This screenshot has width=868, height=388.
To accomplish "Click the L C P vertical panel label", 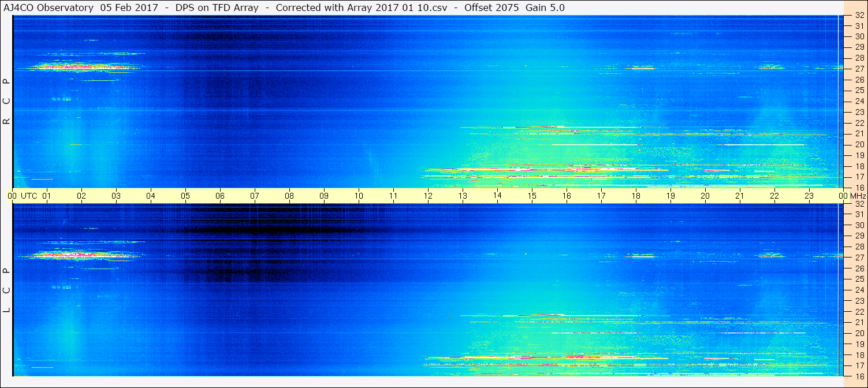I will click(x=6, y=290).
